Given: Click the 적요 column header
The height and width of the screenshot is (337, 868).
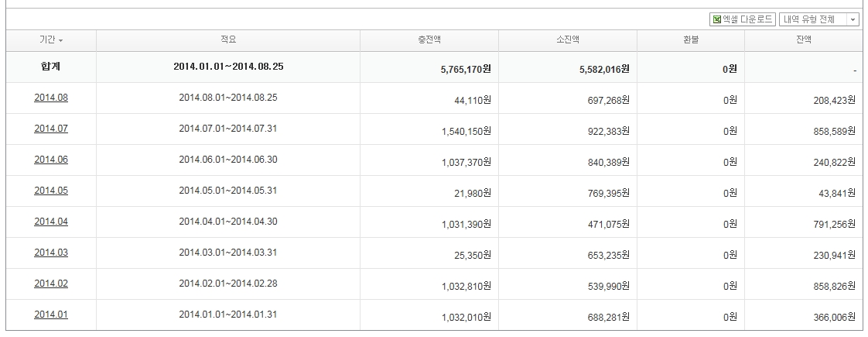Looking at the screenshot, I should [x=228, y=40].
